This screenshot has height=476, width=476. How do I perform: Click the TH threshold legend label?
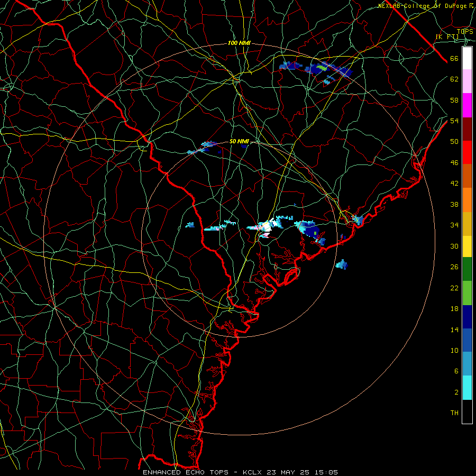pos(454,413)
